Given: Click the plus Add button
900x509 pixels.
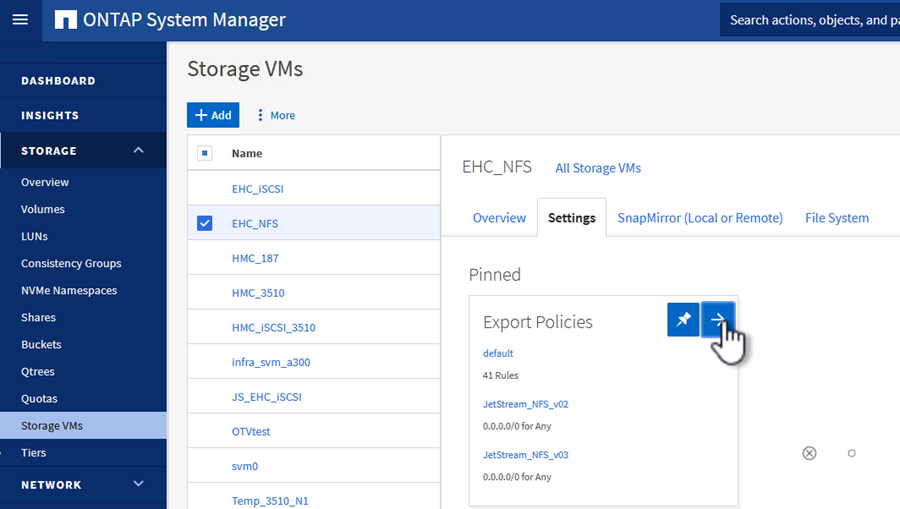Looking at the screenshot, I should pos(213,115).
